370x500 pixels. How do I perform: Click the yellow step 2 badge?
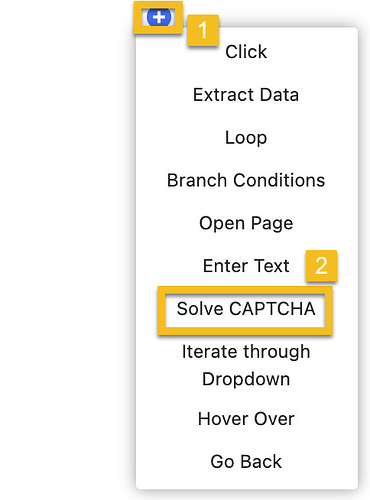coord(321,266)
